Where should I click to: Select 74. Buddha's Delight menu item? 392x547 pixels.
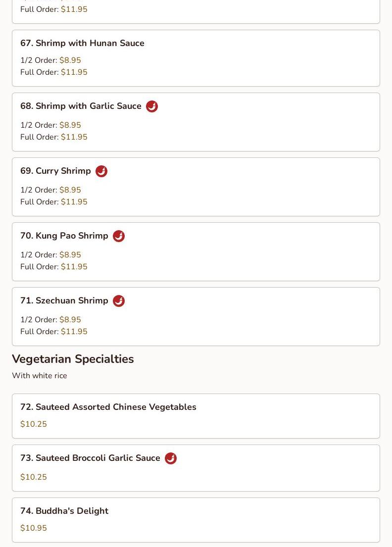[64, 511]
